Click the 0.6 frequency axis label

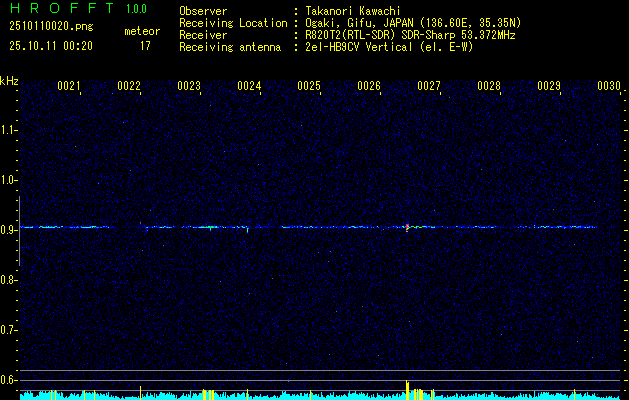coord(8,380)
